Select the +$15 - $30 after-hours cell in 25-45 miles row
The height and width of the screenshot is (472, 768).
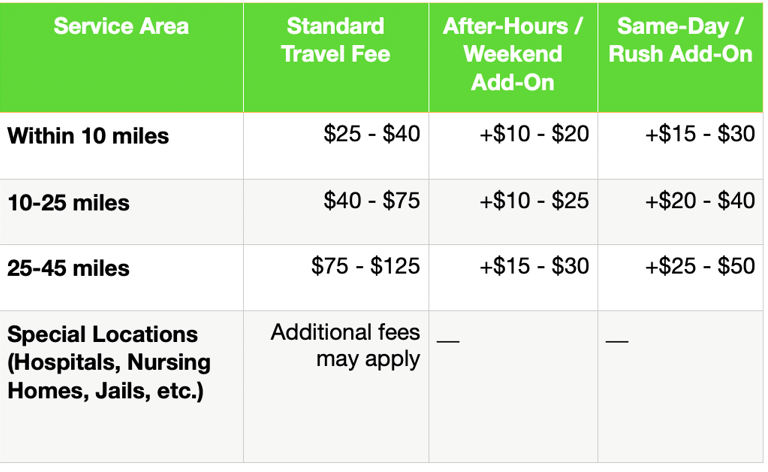click(x=513, y=278)
